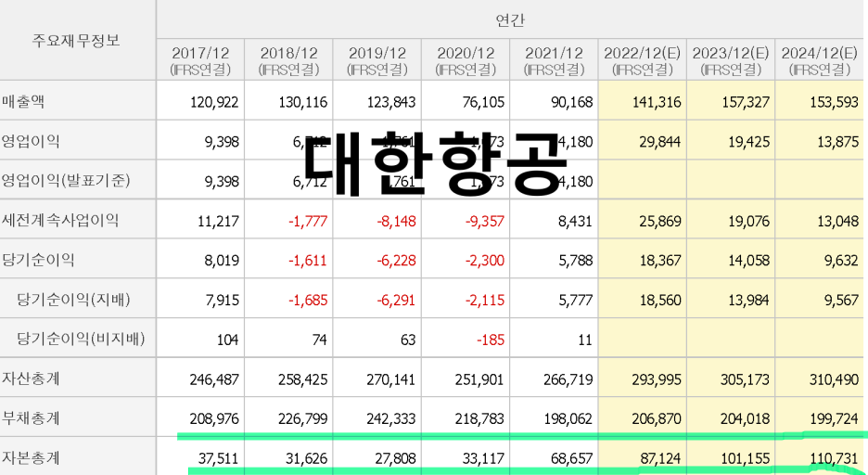Select the 270,141 total assets value
Image resolution: width=868 pixels, height=475 pixels.
[x=391, y=379]
